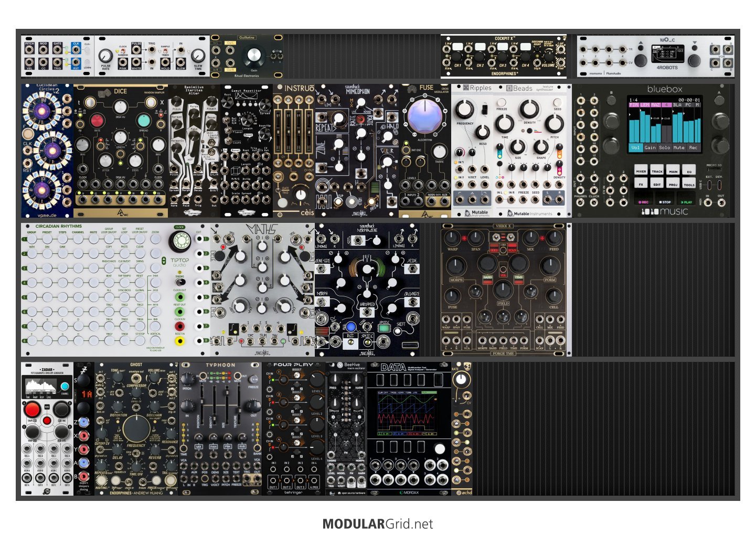Click the CLK jack on MIDI module
The image size is (756, 535).
(x=76, y=50)
